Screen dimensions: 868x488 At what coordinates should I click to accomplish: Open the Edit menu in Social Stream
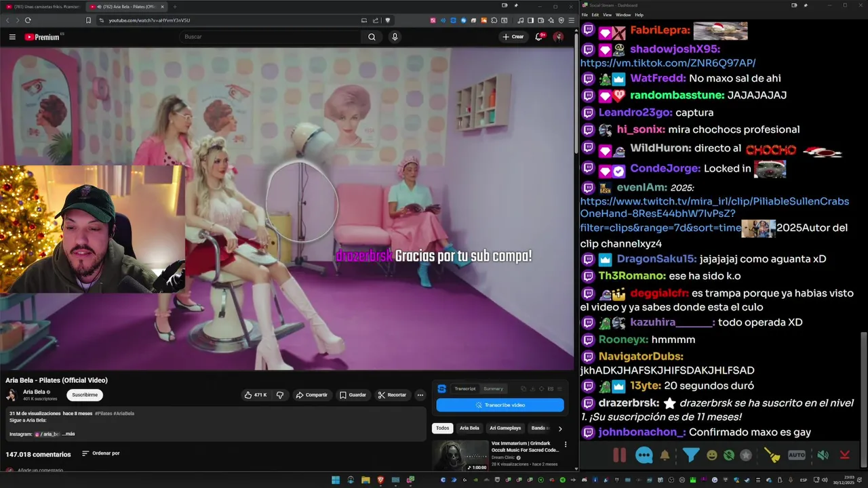point(595,14)
